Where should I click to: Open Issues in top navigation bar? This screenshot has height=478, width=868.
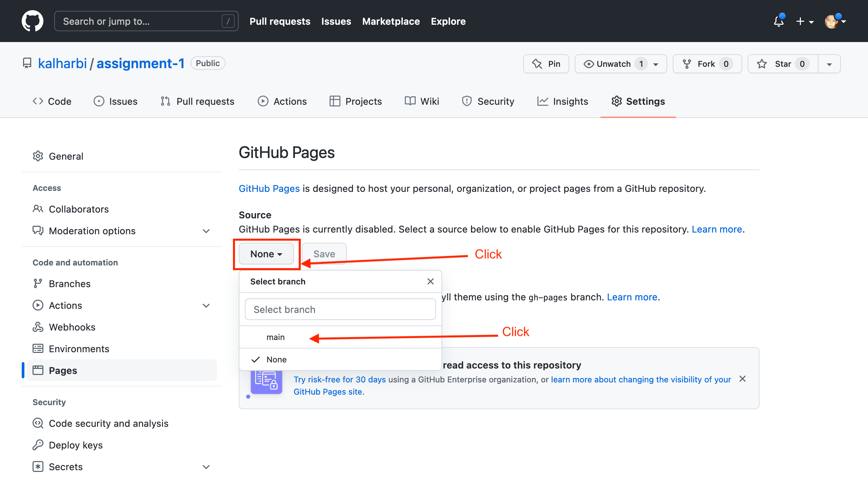click(336, 21)
